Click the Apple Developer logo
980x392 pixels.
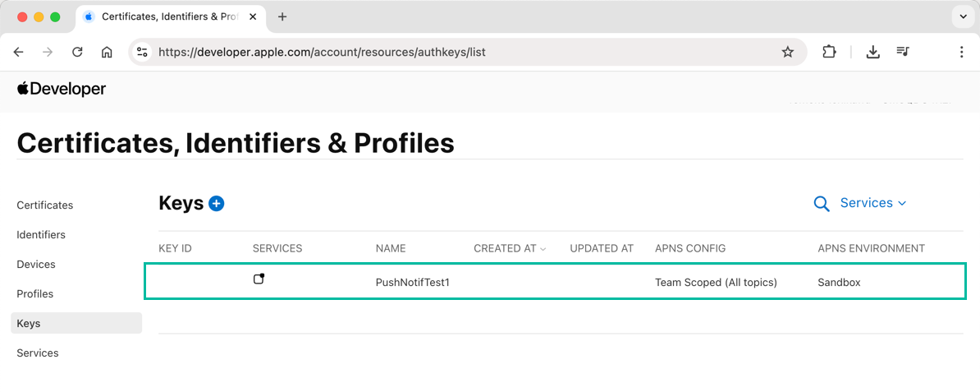click(x=62, y=89)
